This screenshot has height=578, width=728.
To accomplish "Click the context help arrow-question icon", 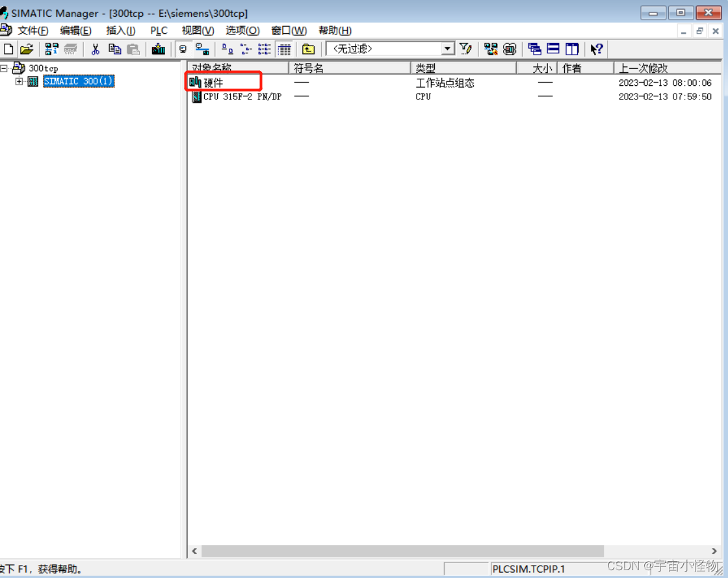I will point(597,49).
